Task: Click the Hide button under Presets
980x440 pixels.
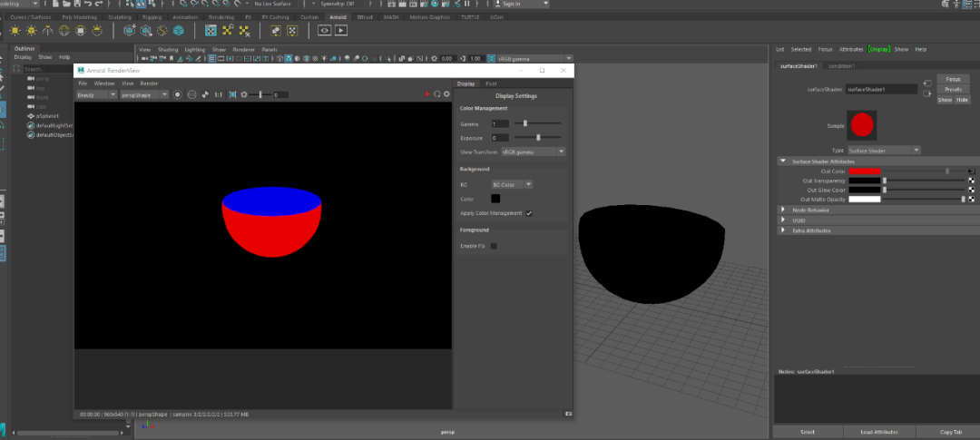Action: pos(962,100)
